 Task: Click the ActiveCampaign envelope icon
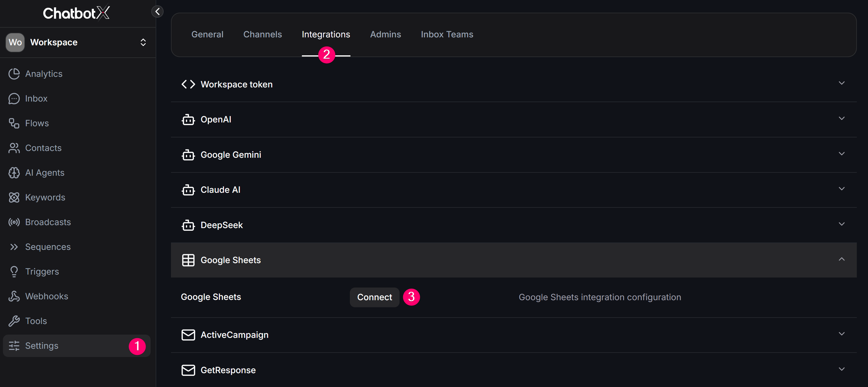point(188,335)
